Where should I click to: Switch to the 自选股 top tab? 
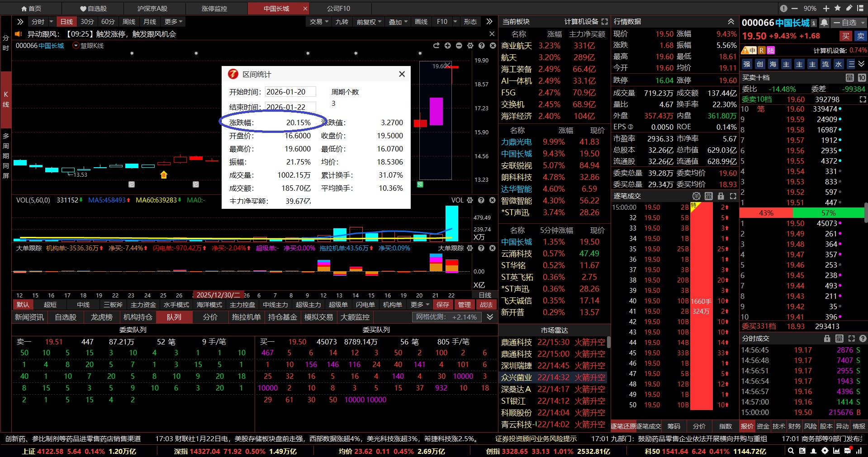(93, 9)
